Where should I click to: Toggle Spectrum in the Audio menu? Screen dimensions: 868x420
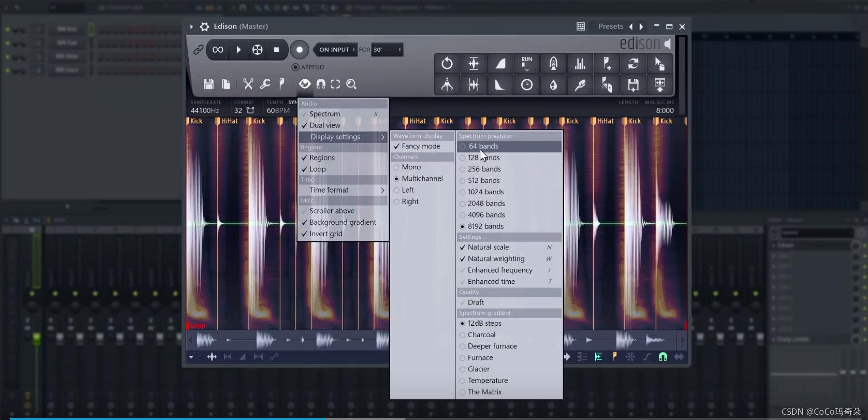click(343, 114)
